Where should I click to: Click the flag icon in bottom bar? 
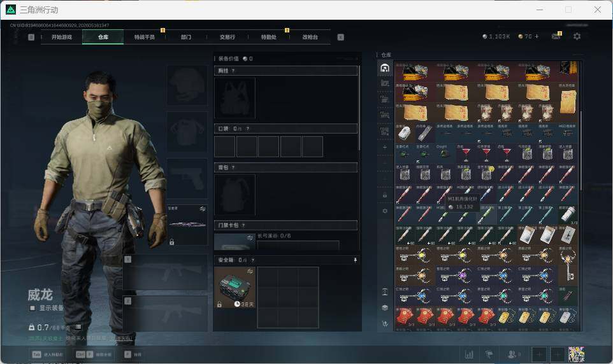tap(489, 354)
